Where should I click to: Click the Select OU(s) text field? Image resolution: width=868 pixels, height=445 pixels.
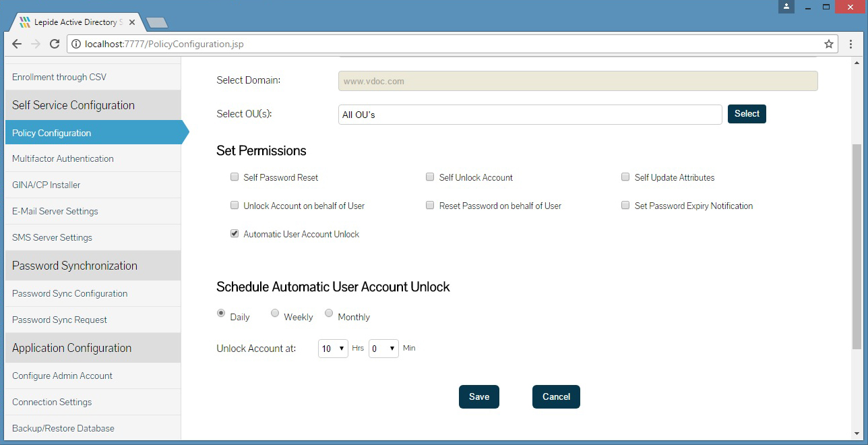click(x=530, y=115)
